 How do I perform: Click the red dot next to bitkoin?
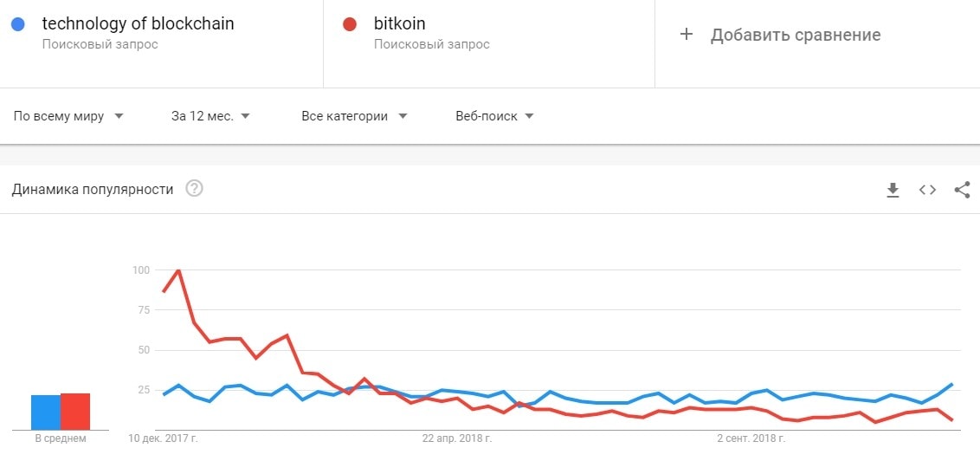point(350,24)
